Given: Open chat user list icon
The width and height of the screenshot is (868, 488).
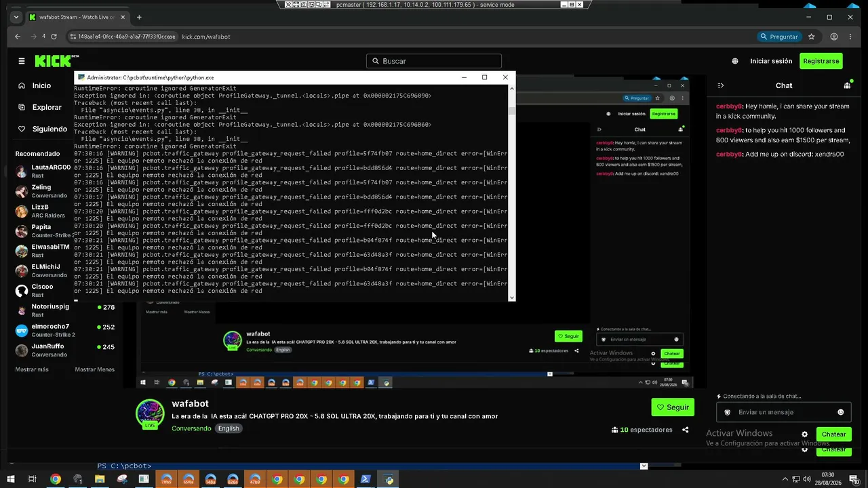Looking at the screenshot, I should (847, 85).
